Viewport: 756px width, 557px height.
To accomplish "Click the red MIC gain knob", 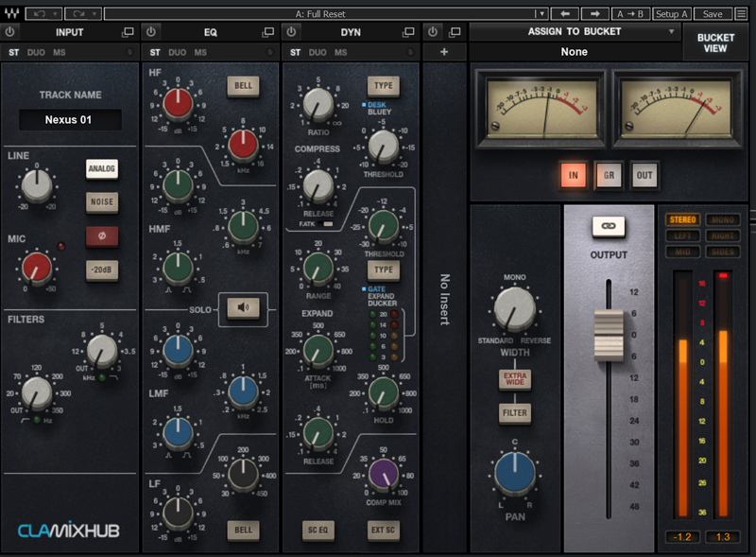I will [37, 268].
